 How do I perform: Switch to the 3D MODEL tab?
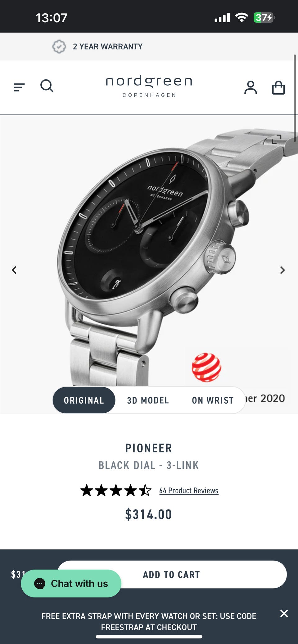tap(148, 400)
